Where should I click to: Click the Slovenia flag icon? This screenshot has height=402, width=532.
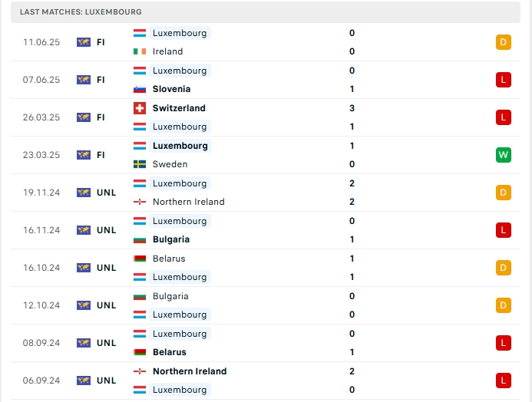click(x=140, y=89)
